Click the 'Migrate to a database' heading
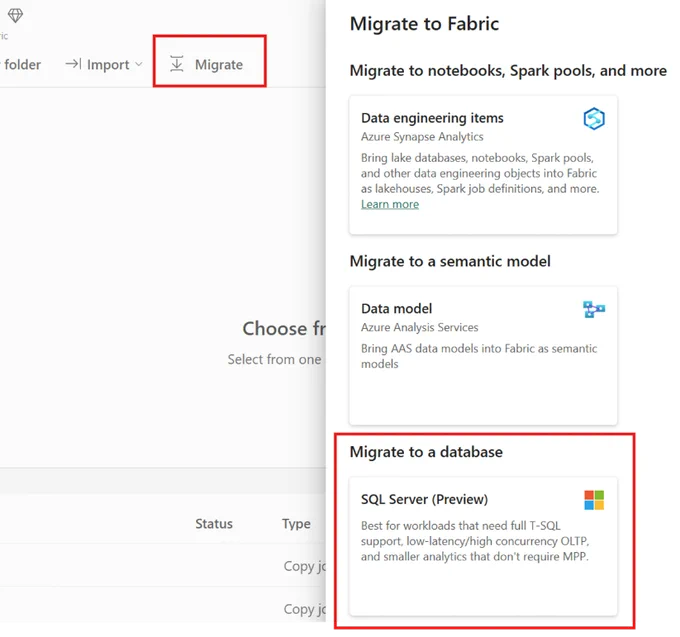This screenshot has height=637, width=680. 426,452
